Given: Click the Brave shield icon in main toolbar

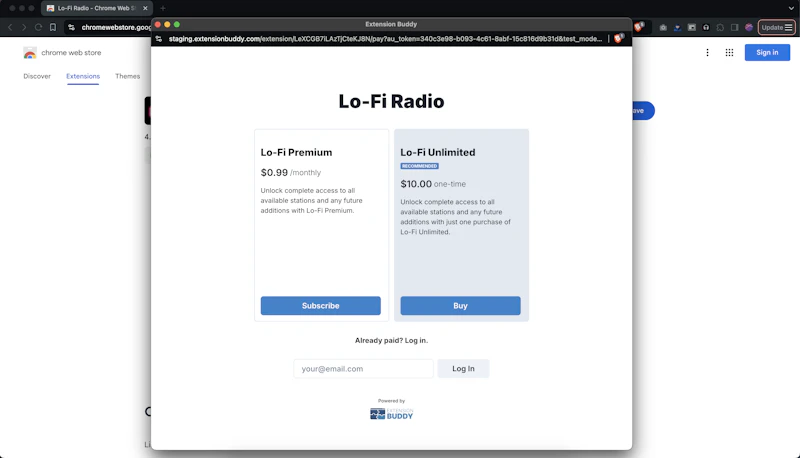Looking at the screenshot, I should click(639, 27).
